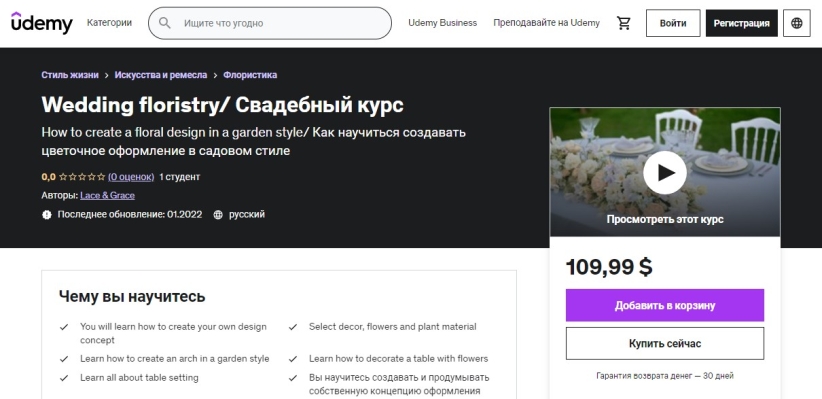Click the checkmark beside 'Learn all about table setting'
The width and height of the screenshot is (822, 399).
(x=64, y=378)
